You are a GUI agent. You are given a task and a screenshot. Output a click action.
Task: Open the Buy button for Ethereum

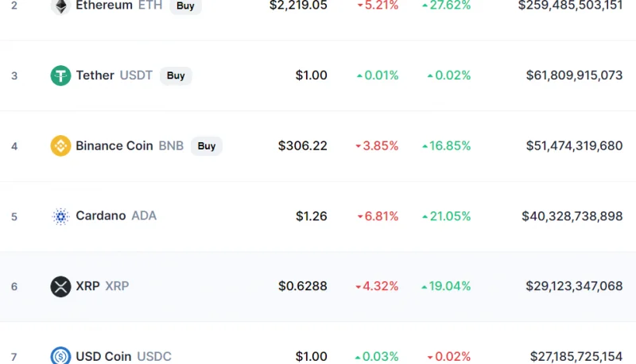coord(185,6)
